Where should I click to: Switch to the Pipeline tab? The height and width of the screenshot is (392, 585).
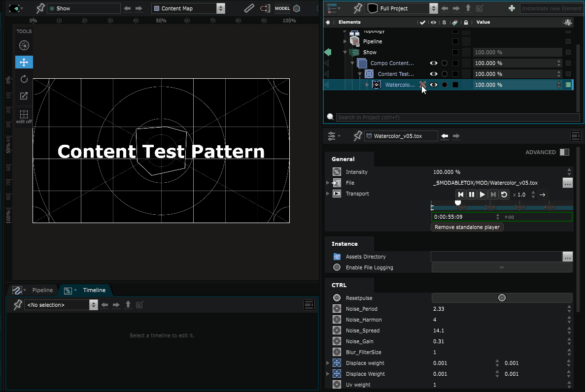42,290
